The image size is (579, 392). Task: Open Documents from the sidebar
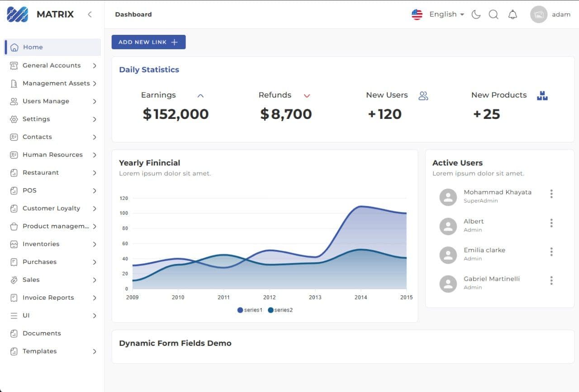click(x=42, y=333)
